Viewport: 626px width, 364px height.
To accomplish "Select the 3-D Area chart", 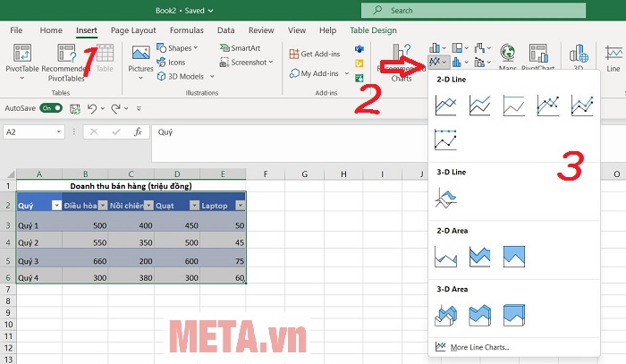I will [x=445, y=316].
